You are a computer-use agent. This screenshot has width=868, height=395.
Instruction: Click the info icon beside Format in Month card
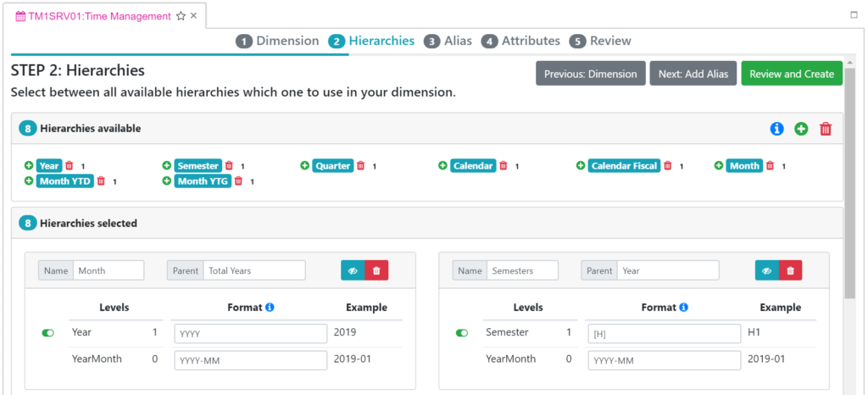[x=270, y=308]
